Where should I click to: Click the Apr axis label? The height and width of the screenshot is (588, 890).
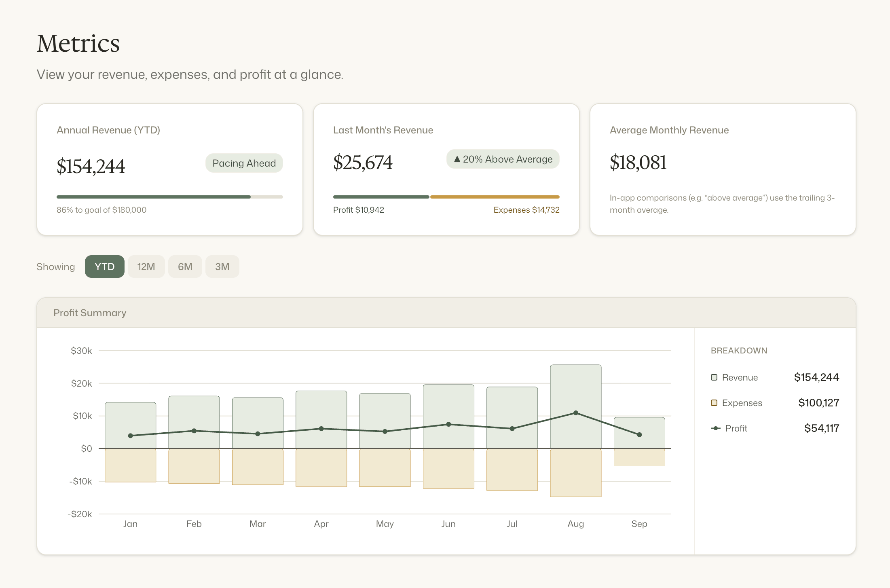click(x=321, y=524)
